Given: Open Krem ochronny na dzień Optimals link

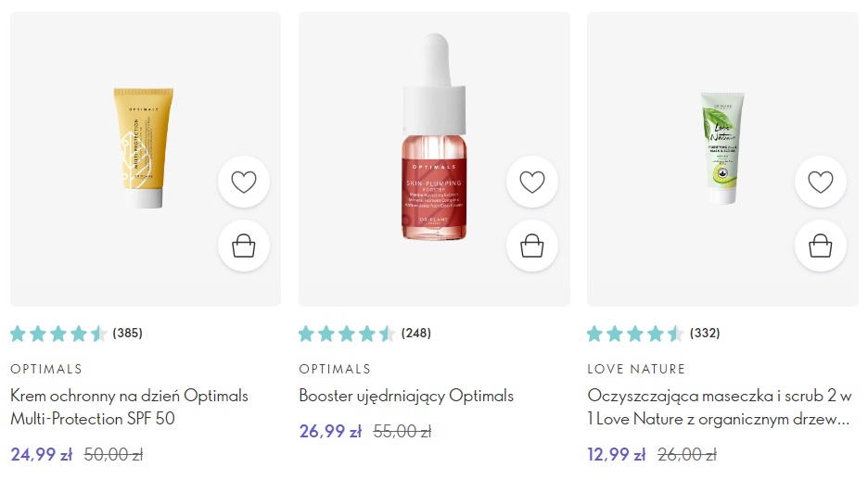Looking at the screenshot, I should click(x=129, y=407).
